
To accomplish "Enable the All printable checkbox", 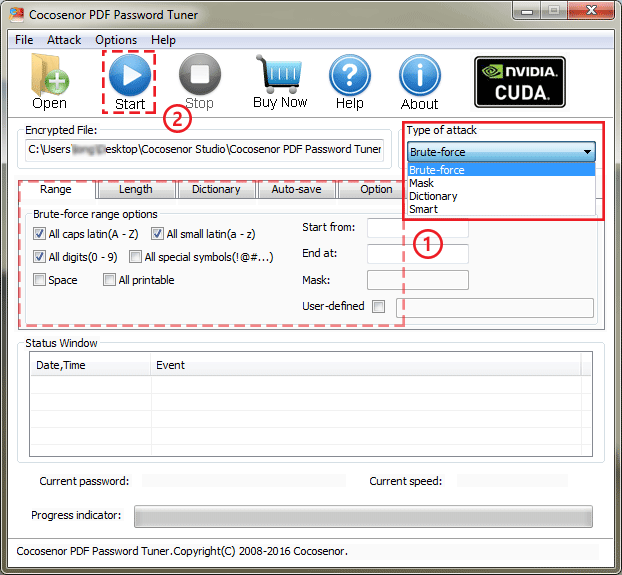I will (x=109, y=280).
